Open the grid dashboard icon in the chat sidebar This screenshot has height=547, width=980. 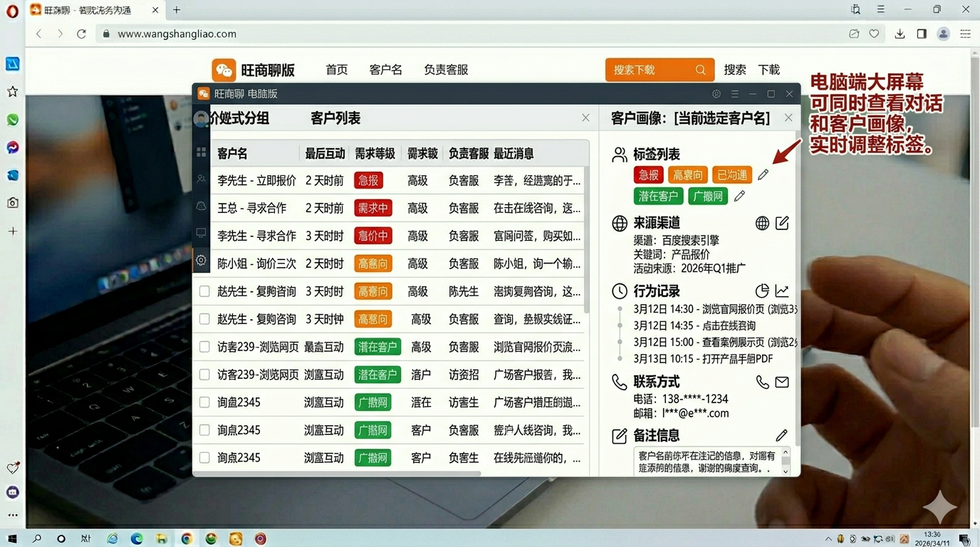pos(201,152)
